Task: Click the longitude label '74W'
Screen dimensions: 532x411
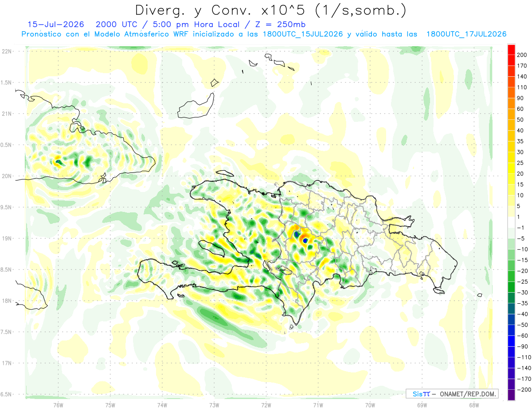Action: (162, 405)
